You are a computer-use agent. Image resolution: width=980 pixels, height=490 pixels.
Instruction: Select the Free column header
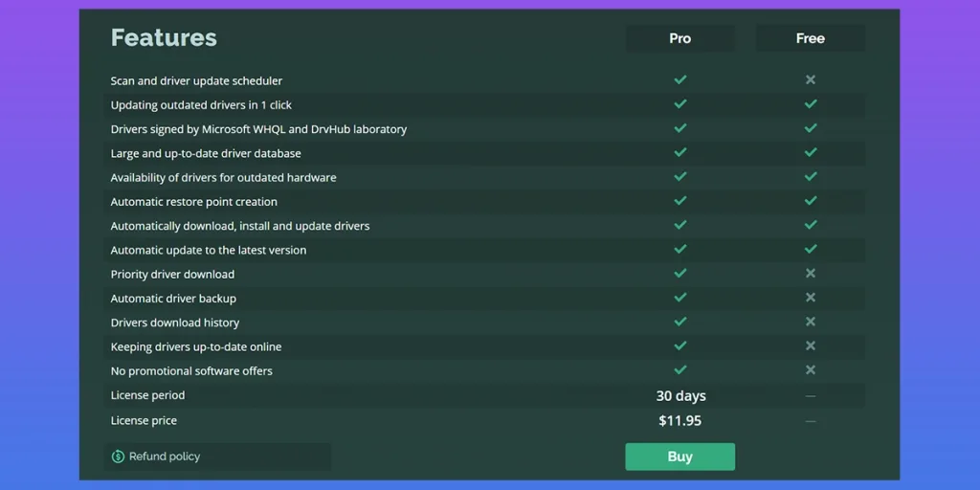810,38
